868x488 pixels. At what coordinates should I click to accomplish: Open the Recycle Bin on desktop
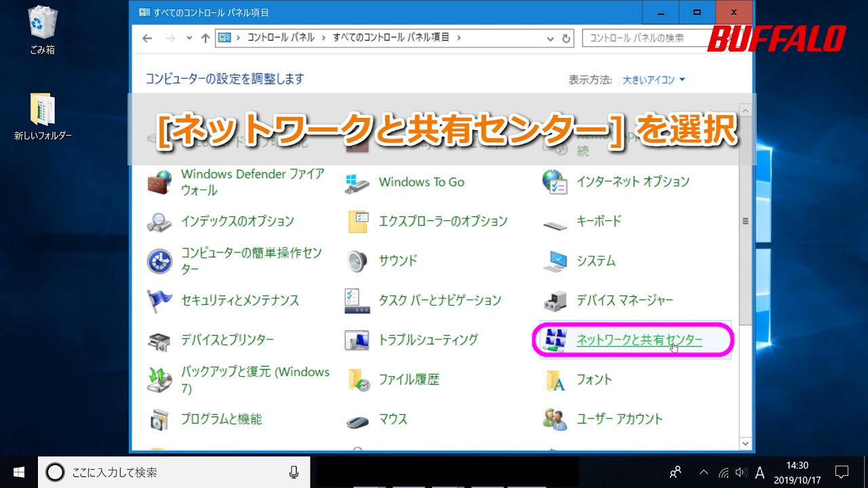click(x=42, y=24)
